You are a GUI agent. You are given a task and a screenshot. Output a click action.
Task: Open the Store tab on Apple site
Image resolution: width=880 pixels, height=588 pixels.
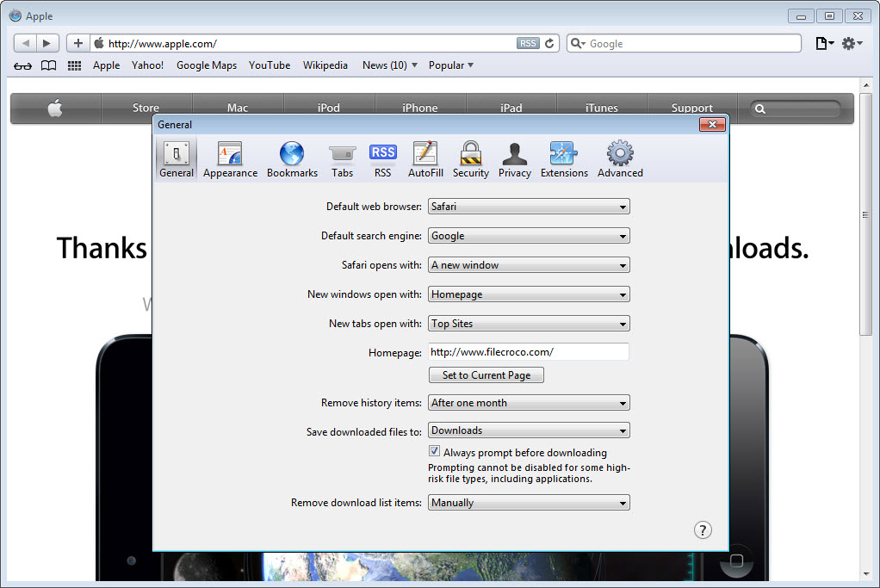click(x=146, y=108)
